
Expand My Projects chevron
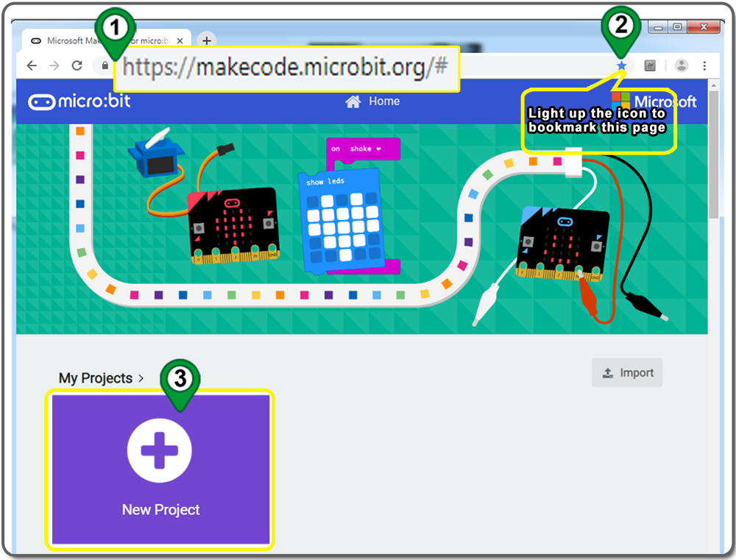click(141, 378)
